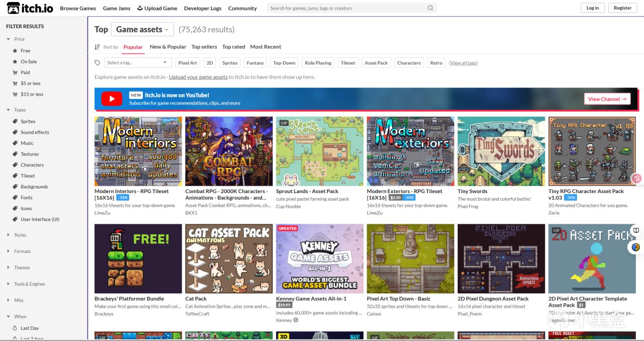The height and width of the screenshot is (341, 644).
Task: Open Kenney Game Assets All-in-1 thumbnail
Action: pos(319,259)
